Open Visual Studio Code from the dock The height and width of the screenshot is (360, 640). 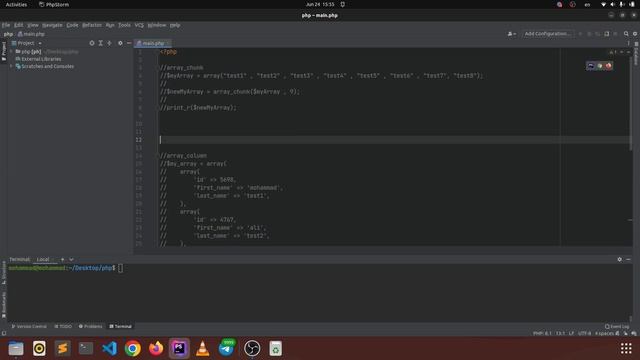pyautogui.click(x=109, y=349)
